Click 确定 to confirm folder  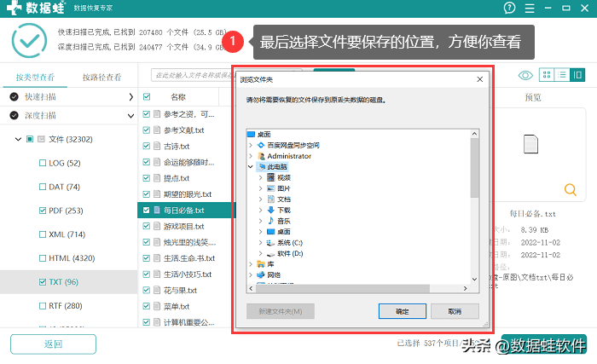(402, 311)
